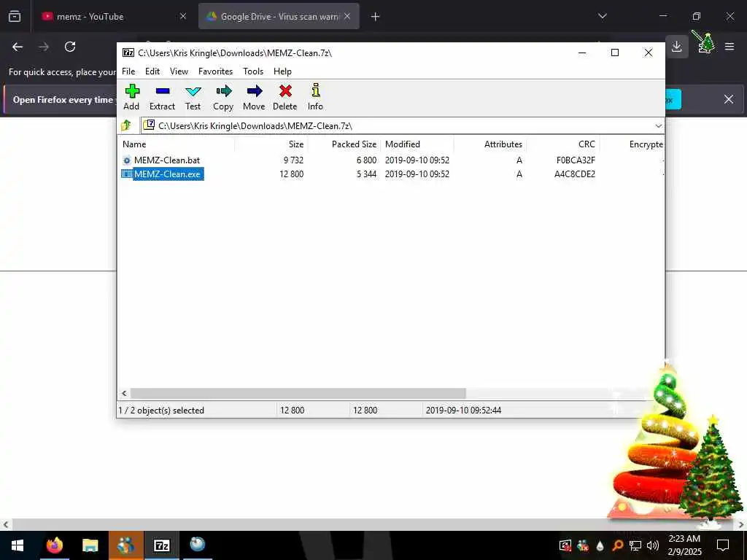
Task: Go up one folder level icon
Action: (126, 125)
